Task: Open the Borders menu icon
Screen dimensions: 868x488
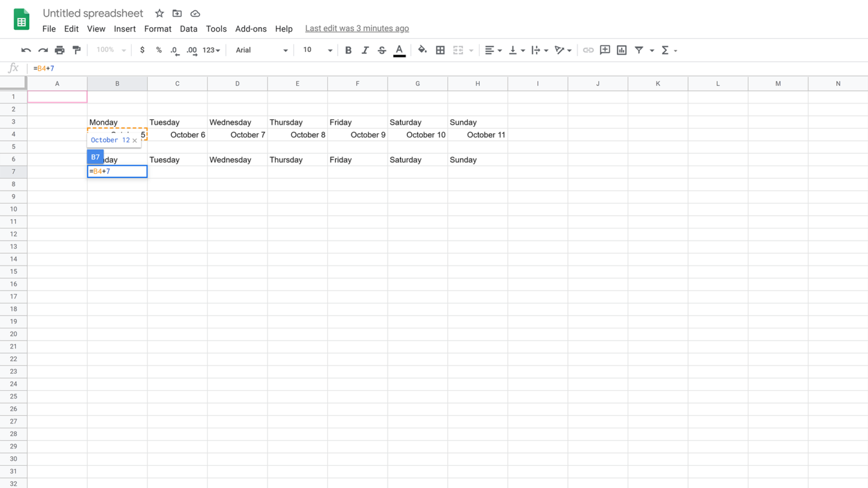Action: (440, 50)
